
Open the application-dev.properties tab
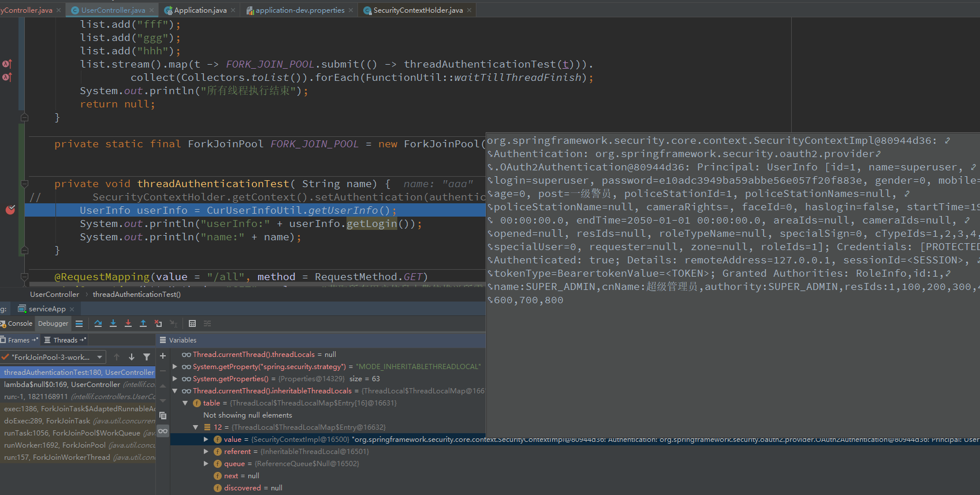pyautogui.click(x=300, y=10)
